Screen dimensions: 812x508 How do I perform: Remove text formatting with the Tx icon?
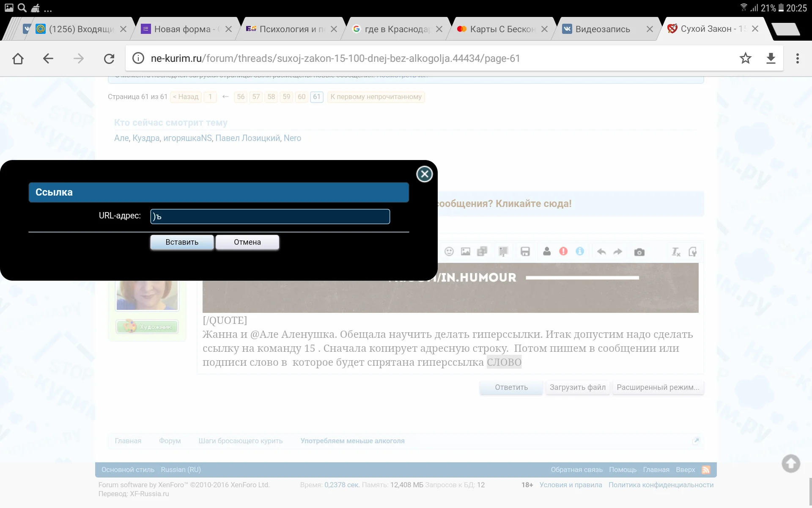[x=675, y=251]
